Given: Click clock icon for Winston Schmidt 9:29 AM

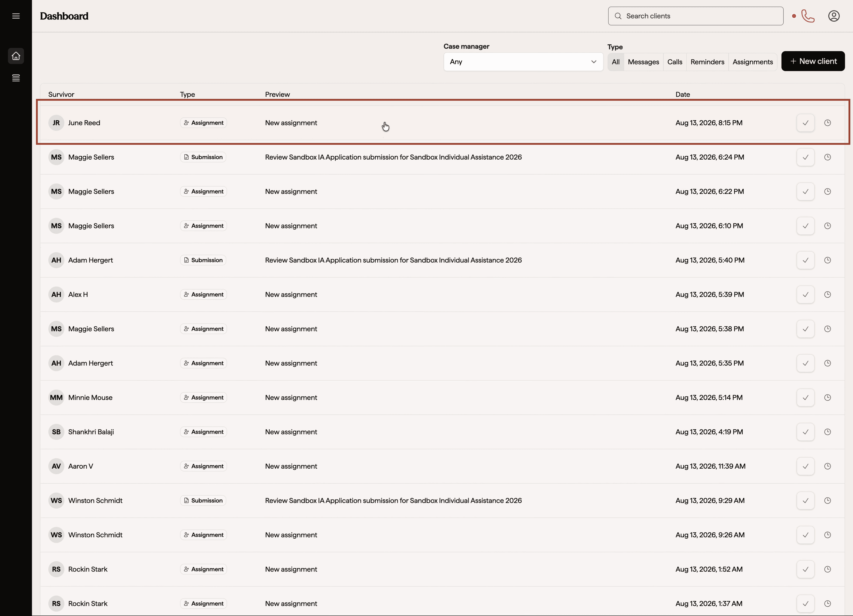Looking at the screenshot, I should [x=827, y=501].
